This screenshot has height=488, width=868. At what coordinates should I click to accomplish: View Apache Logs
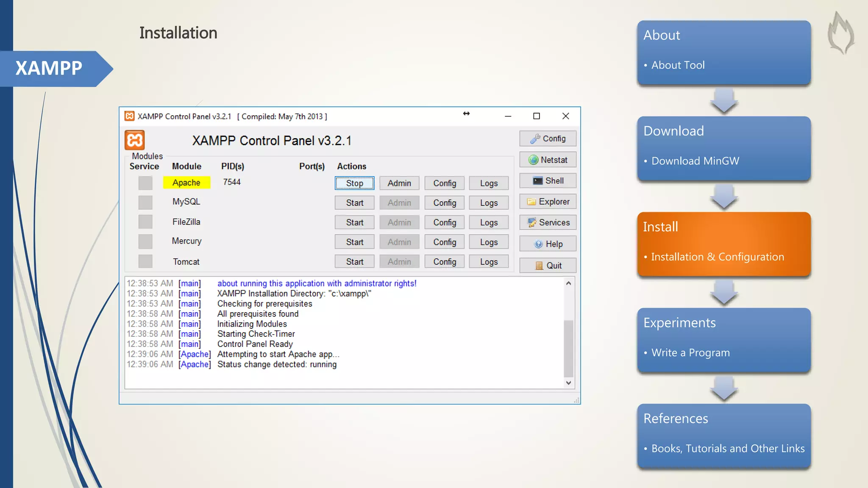(x=489, y=183)
